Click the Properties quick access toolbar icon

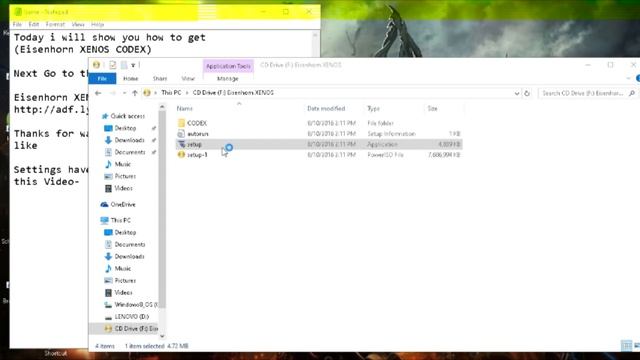[112, 65]
